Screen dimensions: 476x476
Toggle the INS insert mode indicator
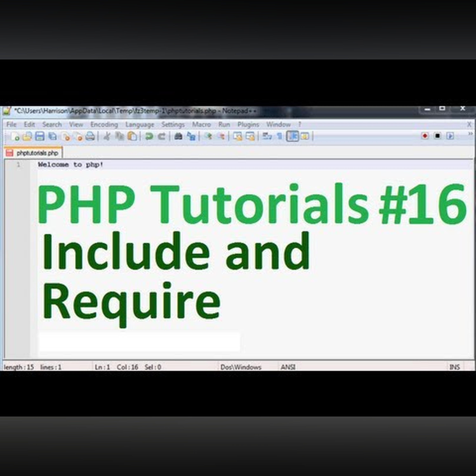coord(455,367)
